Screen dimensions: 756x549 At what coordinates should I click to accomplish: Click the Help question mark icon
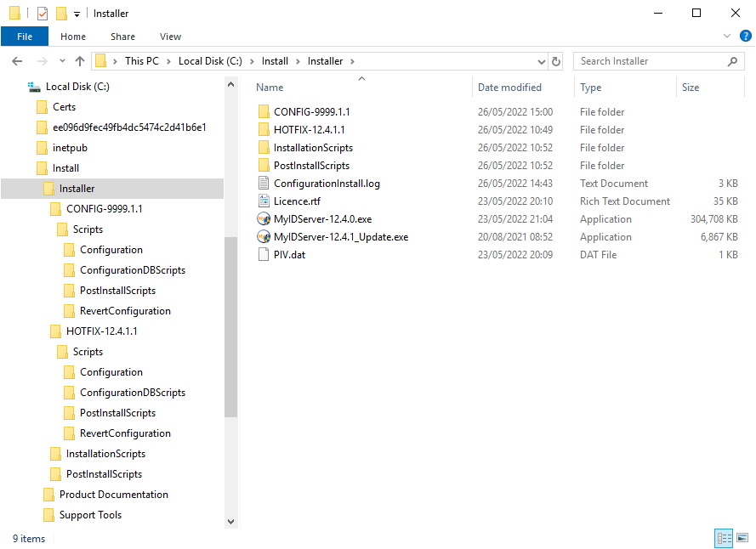coord(745,37)
